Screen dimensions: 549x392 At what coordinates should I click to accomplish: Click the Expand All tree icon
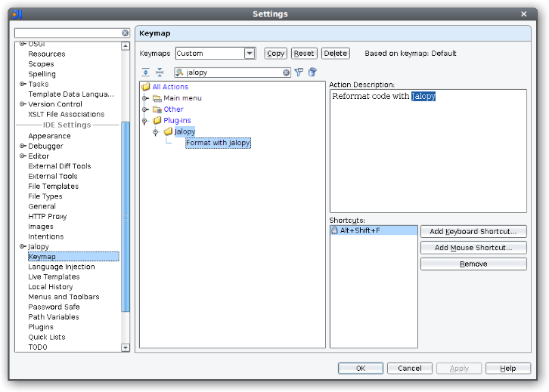(146, 73)
